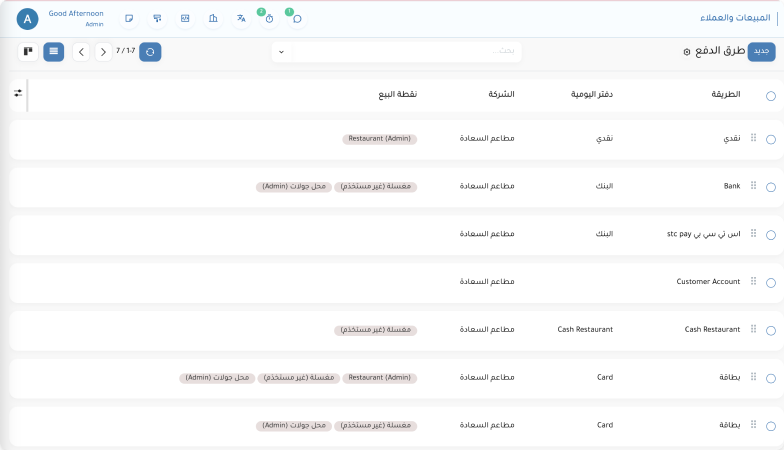Check the select-all header checkbox
Screen dimensions: 784x450
pyautogui.click(x=770, y=96)
